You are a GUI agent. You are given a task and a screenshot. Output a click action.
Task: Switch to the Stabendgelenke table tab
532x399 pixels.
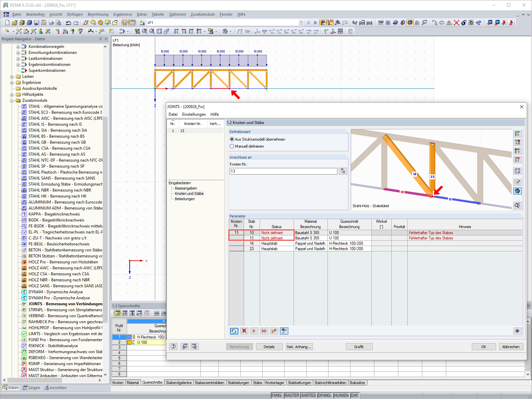179,383
